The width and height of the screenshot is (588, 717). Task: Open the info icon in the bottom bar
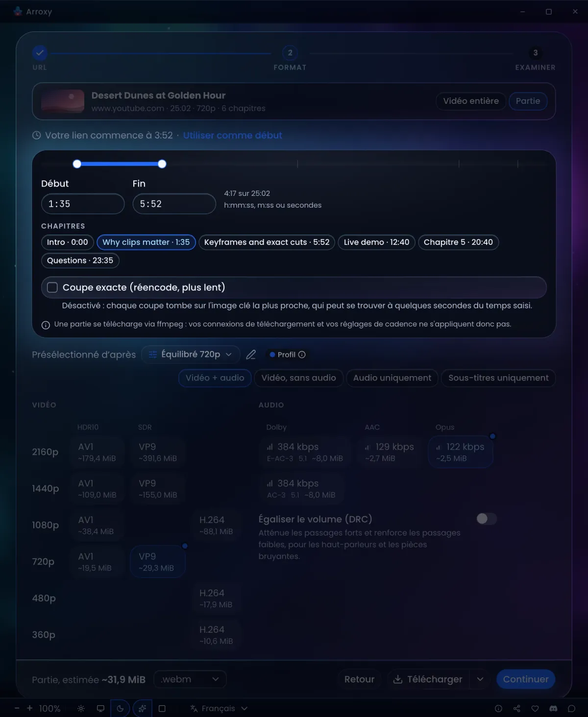point(498,708)
